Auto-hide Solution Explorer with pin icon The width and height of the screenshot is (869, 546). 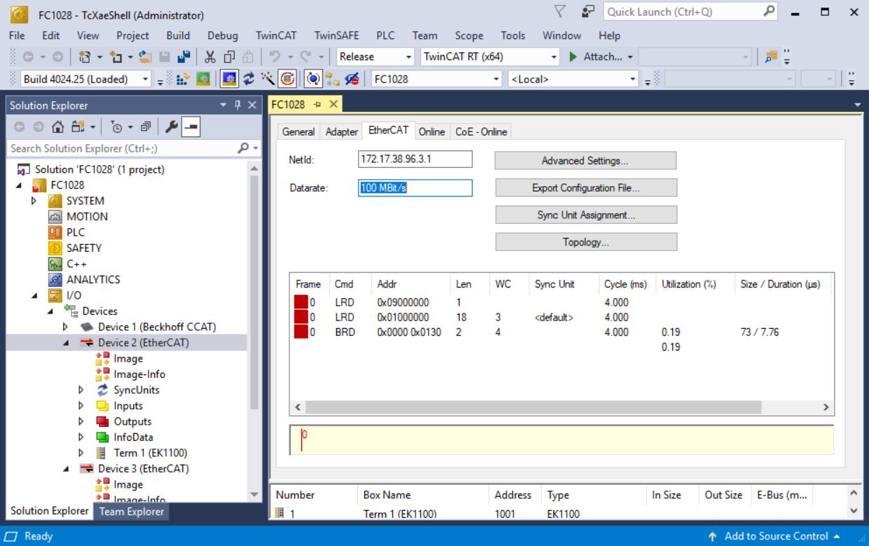coord(238,105)
